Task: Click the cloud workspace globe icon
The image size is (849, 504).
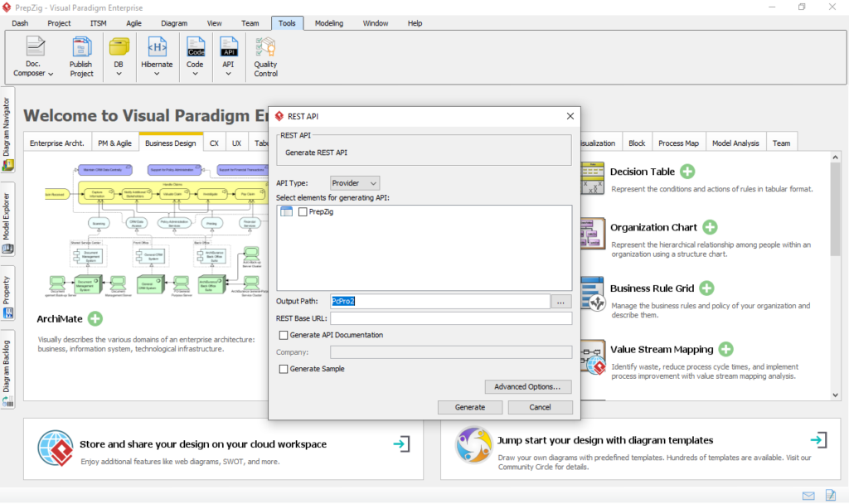Action: tap(56, 448)
